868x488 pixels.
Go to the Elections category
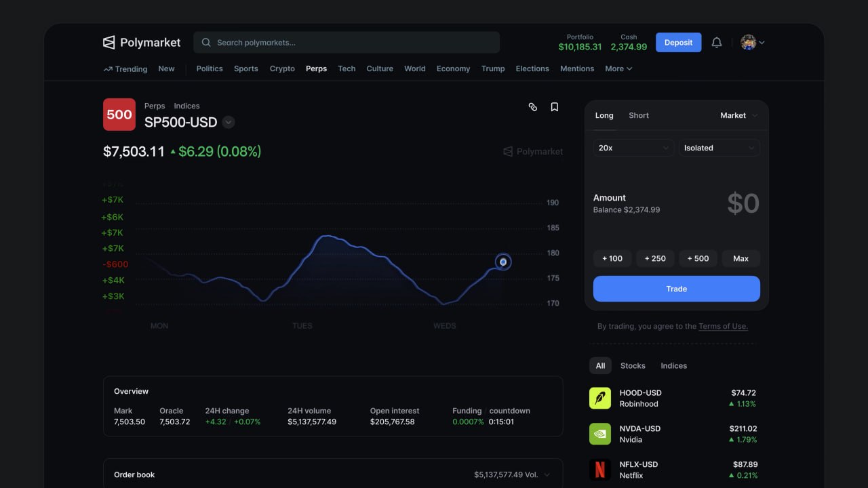pyautogui.click(x=532, y=69)
